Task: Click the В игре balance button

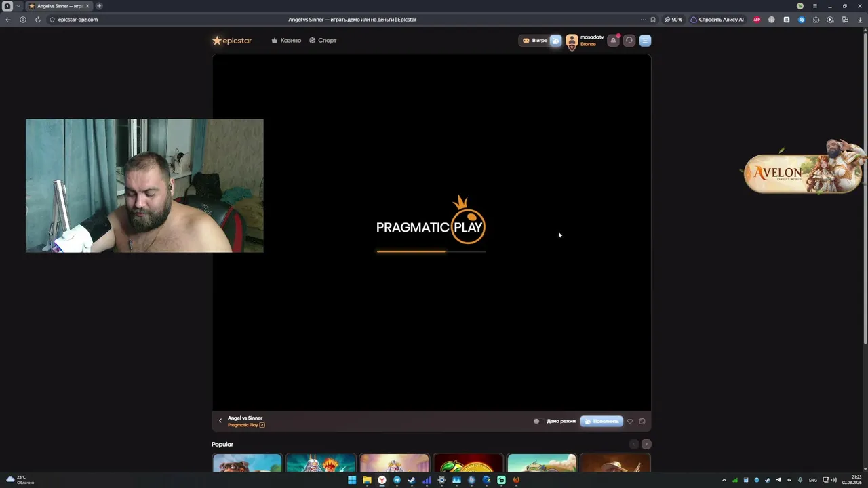Action: (535, 41)
